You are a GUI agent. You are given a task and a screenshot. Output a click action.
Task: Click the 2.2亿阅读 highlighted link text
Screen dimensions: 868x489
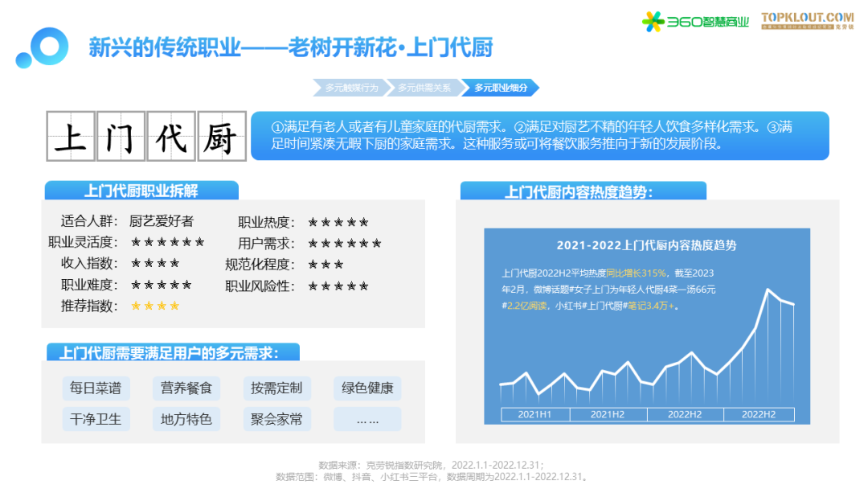point(524,306)
